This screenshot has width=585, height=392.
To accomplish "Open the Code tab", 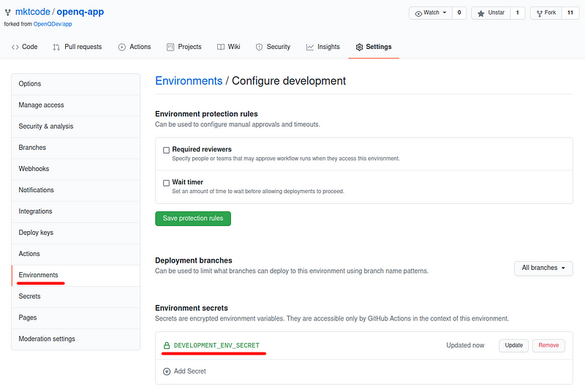I will point(25,47).
